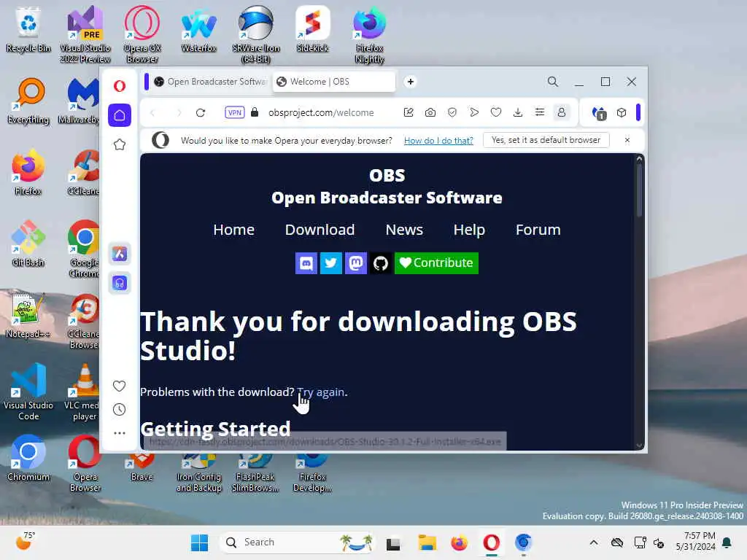Select Git Bash desktop shortcut
Image resolution: width=747 pixels, height=560 pixels.
pyautogui.click(x=28, y=244)
